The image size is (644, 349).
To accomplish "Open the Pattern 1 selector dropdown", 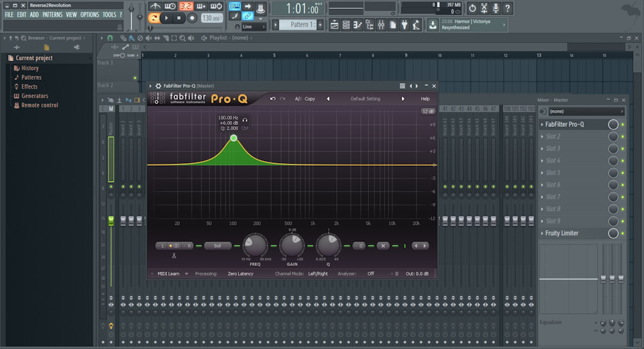I will click(x=297, y=25).
